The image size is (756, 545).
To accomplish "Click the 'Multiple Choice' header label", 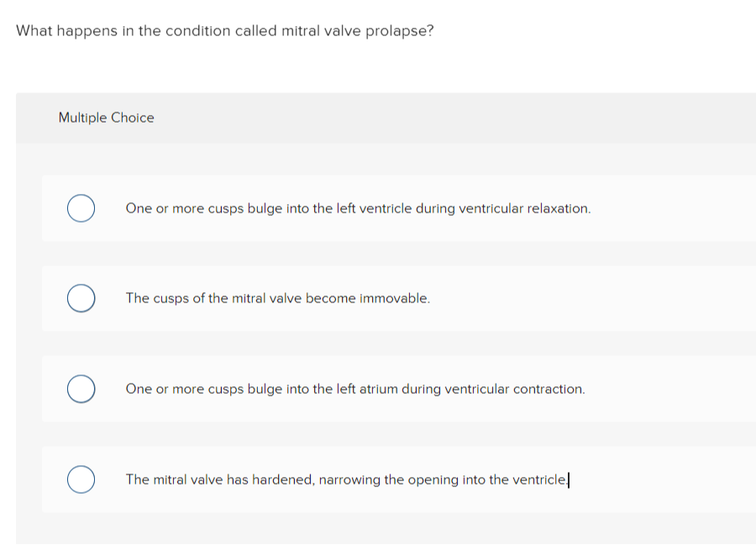I will [x=106, y=118].
